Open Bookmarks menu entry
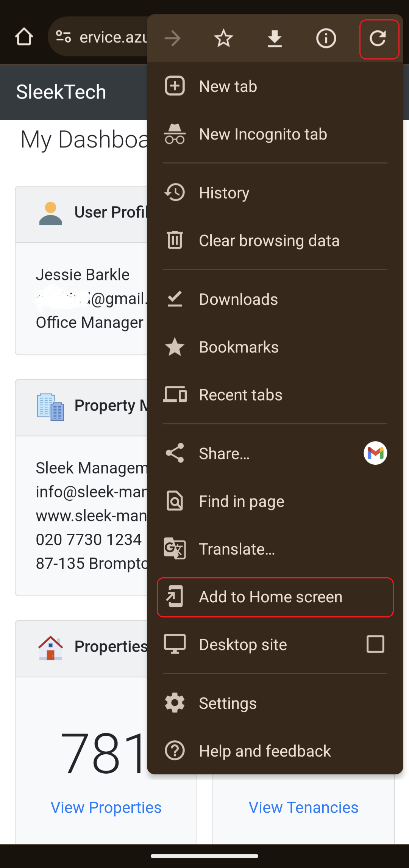409x868 pixels. click(275, 347)
